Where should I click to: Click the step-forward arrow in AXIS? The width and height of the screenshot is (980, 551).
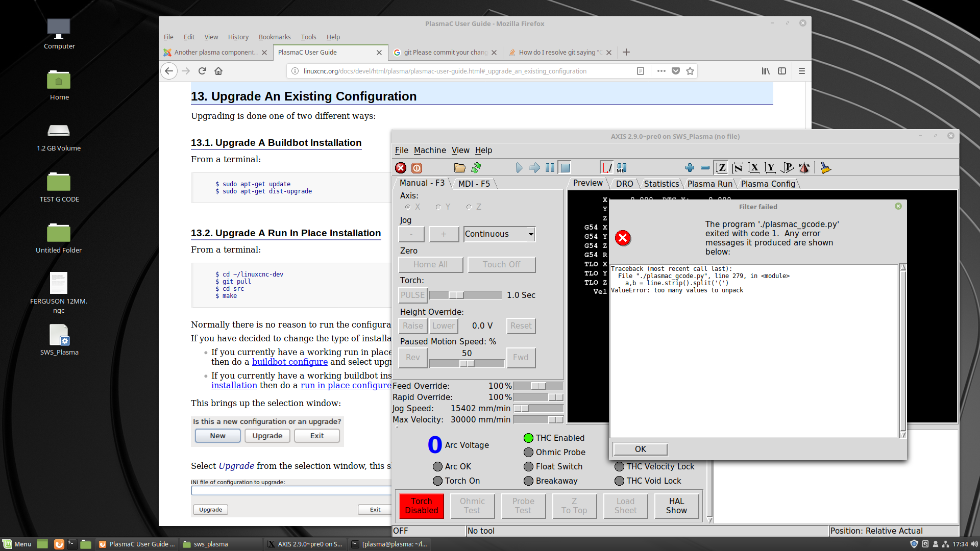click(534, 168)
